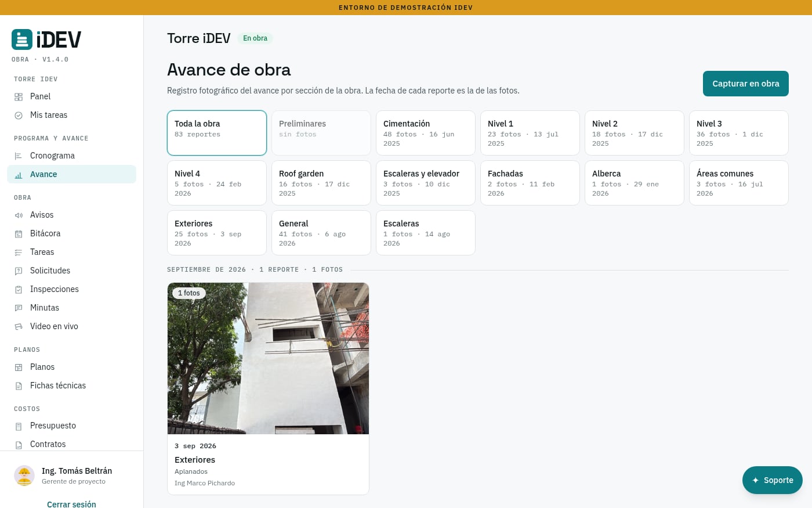Filter by Escaleras y elevador section
The height and width of the screenshot is (508, 812).
click(426, 183)
